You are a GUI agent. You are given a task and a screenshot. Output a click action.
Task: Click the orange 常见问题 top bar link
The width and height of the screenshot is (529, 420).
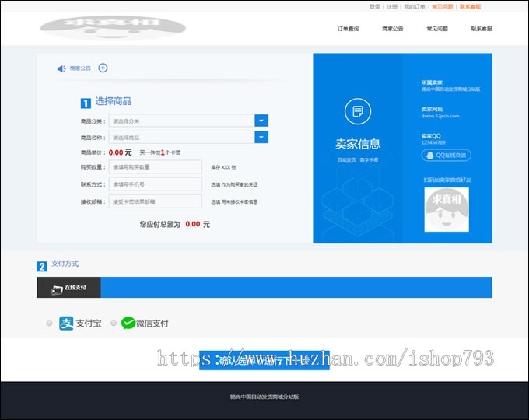443,6
